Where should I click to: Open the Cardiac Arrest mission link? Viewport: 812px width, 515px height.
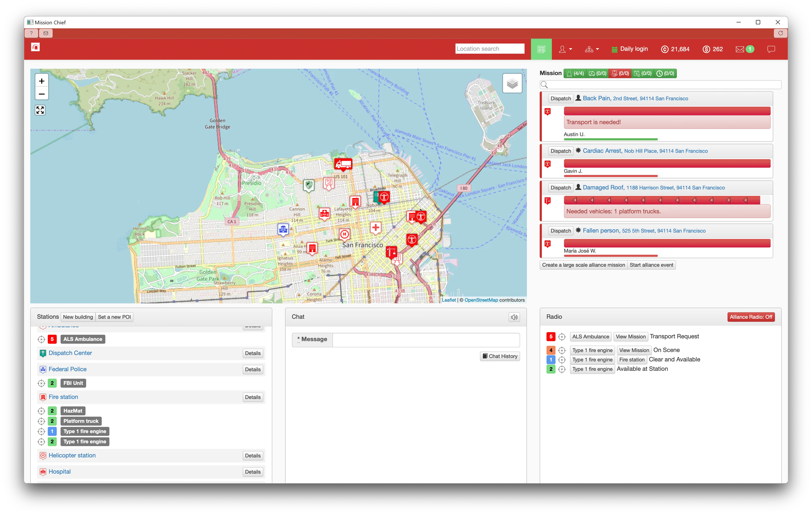click(x=645, y=151)
